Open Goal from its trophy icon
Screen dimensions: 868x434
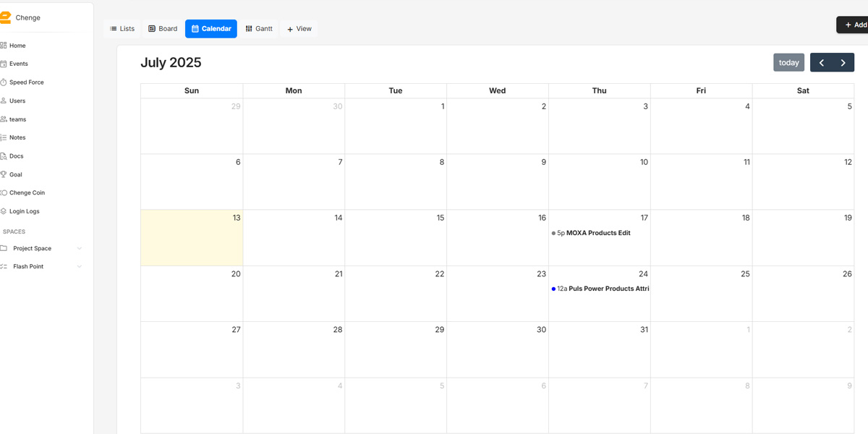click(4, 174)
